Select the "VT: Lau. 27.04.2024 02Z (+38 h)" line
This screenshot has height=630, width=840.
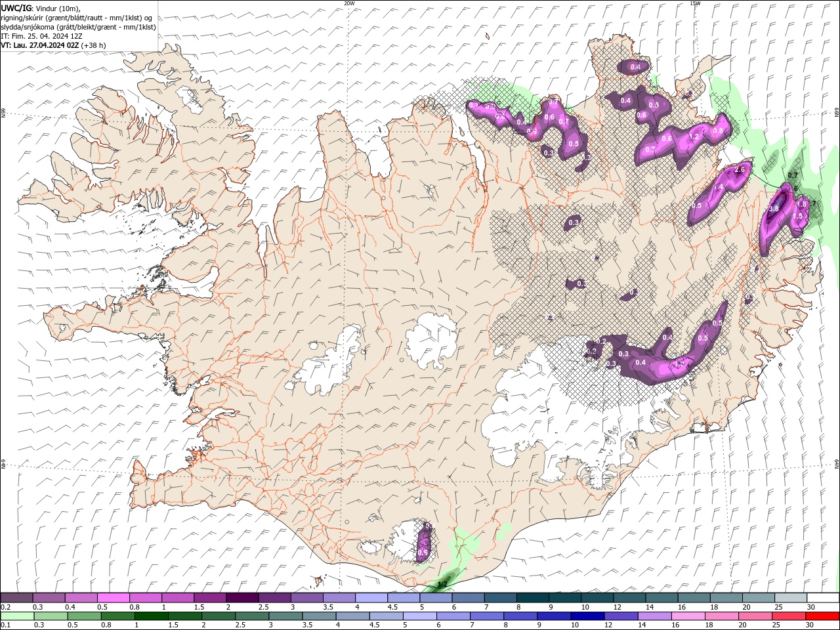pyautogui.click(x=54, y=45)
